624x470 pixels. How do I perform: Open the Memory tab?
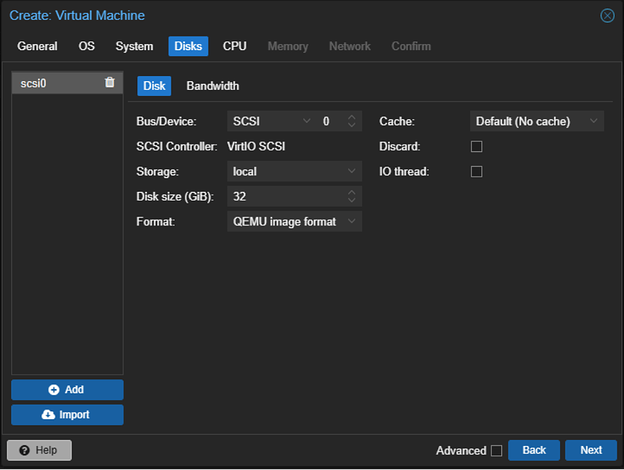point(288,46)
